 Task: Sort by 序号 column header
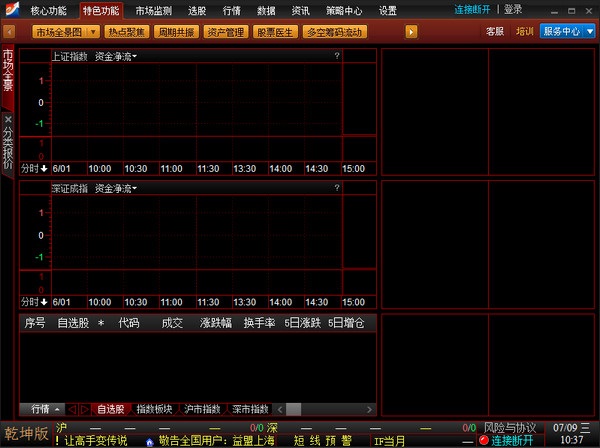click(35, 323)
